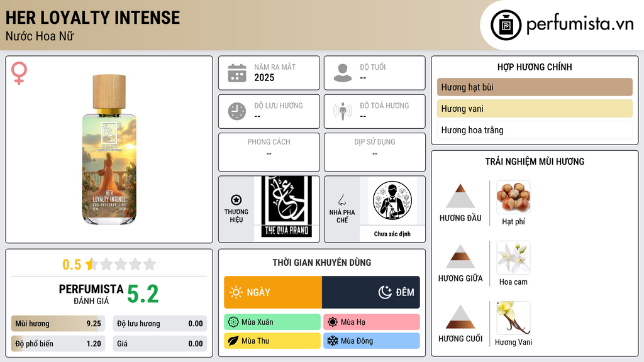Click the Hương giữa pyramid icon
This screenshot has width=644, height=362.
tap(460, 256)
